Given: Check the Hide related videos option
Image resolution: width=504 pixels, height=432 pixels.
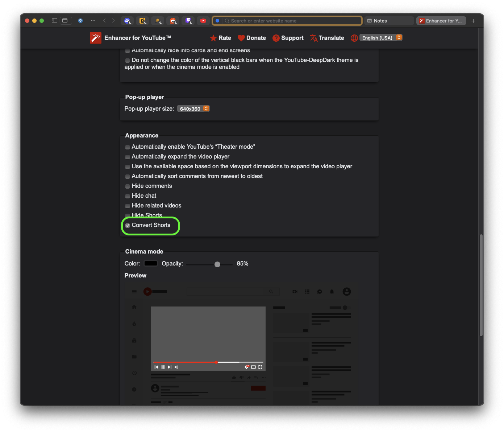Looking at the screenshot, I should [x=128, y=206].
